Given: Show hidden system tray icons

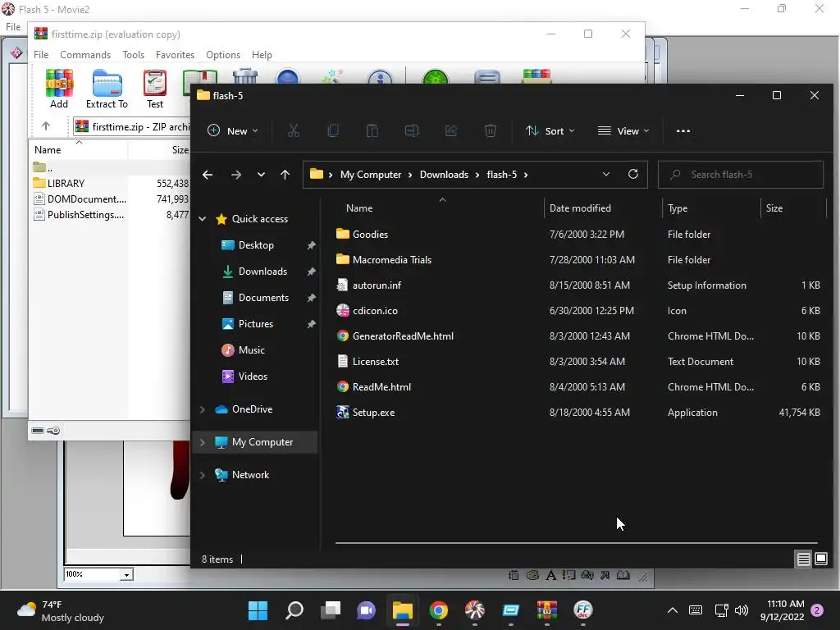Looking at the screenshot, I should pos(673,610).
